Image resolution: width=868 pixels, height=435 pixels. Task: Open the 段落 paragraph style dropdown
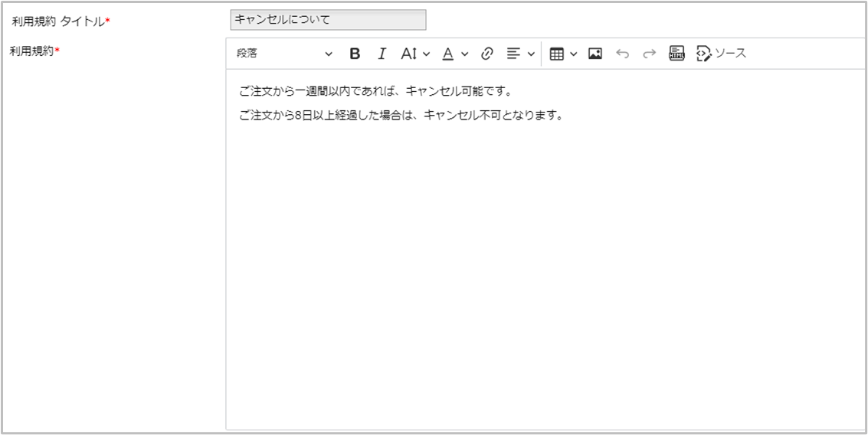pos(284,54)
